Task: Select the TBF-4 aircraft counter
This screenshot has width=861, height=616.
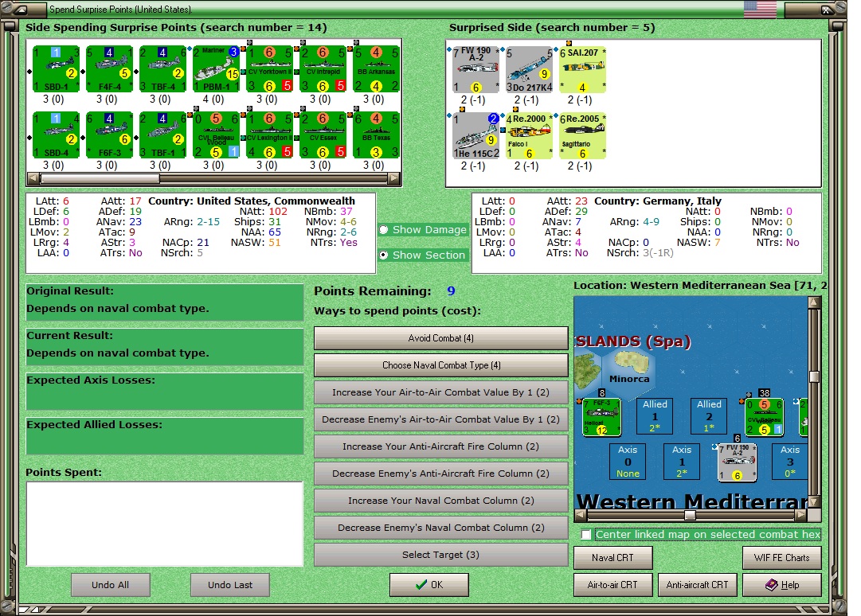Action: 162,69
